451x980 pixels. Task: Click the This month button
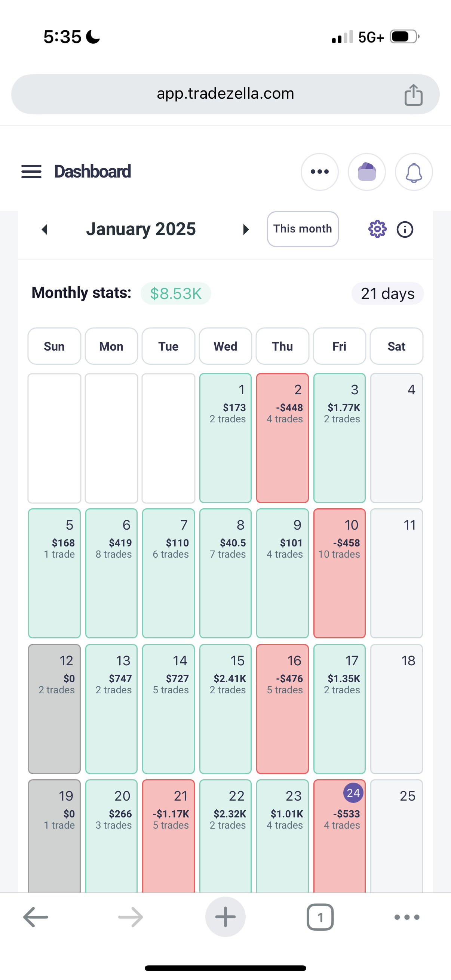(302, 229)
